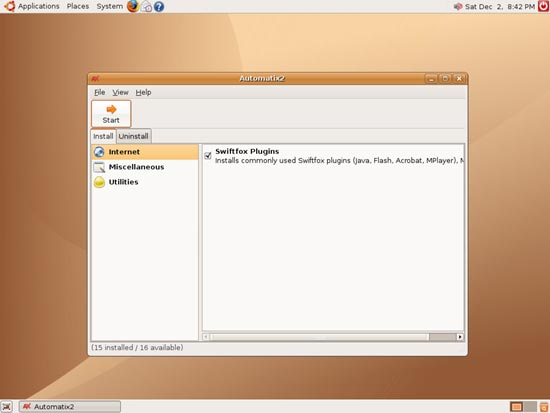Click the Start arrow button

pyautogui.click(x=111, y=114)
